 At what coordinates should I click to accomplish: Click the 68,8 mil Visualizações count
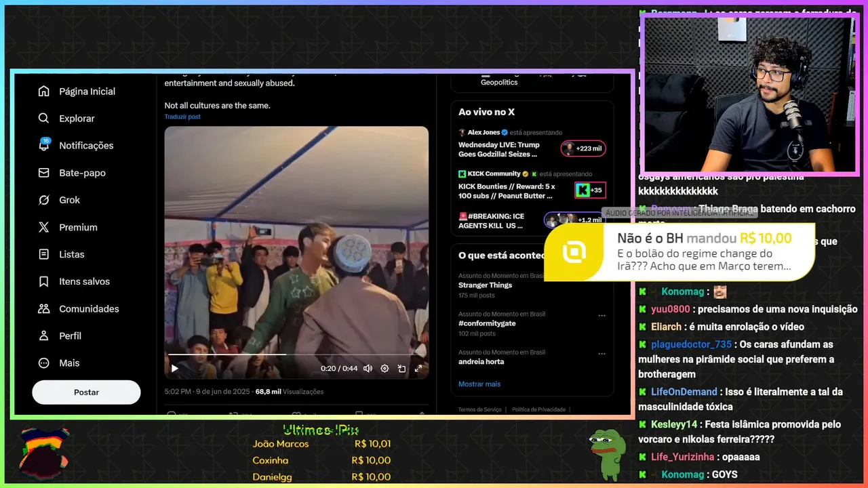tap(290, 392)
